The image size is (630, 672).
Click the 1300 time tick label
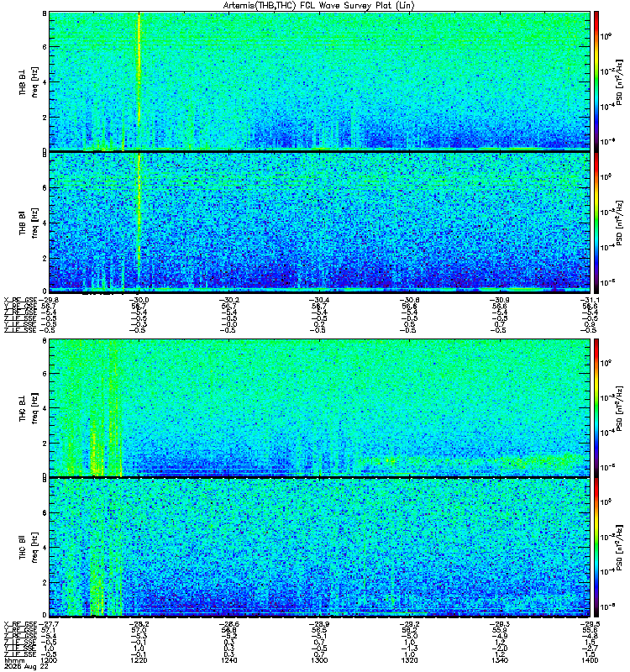click(319, 660)
